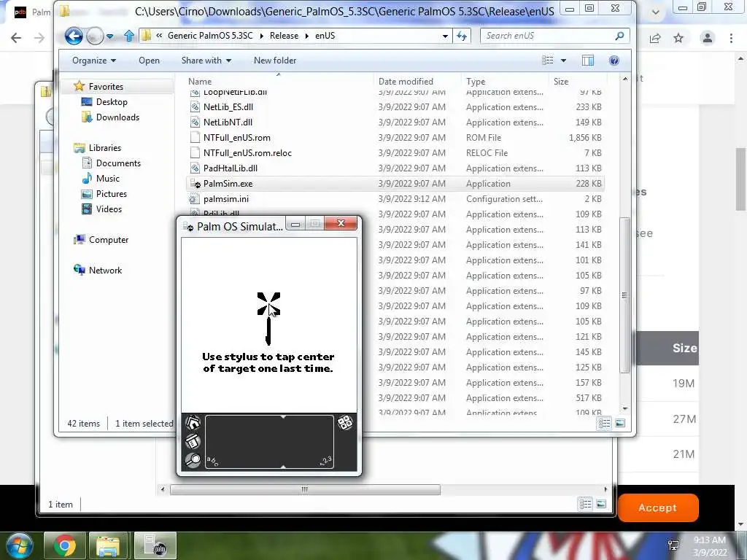The image size is (747, 560).
Task: Open Chrome's three-dot menu
Action: tap(731, 38)
